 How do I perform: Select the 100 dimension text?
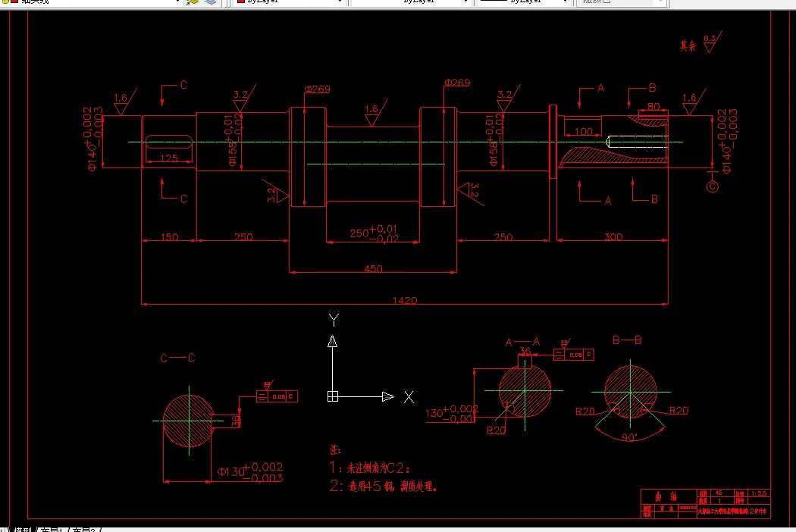click(583, 131)
